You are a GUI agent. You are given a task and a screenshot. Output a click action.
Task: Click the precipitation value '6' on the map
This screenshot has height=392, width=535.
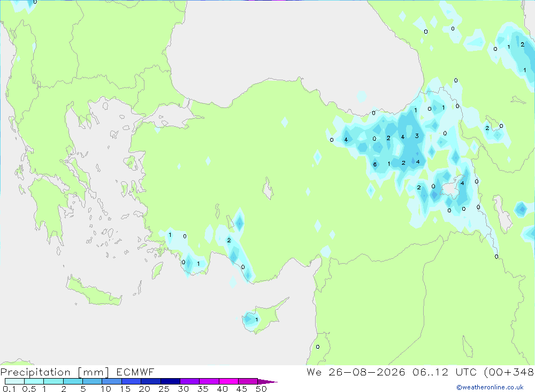[374, 164]
